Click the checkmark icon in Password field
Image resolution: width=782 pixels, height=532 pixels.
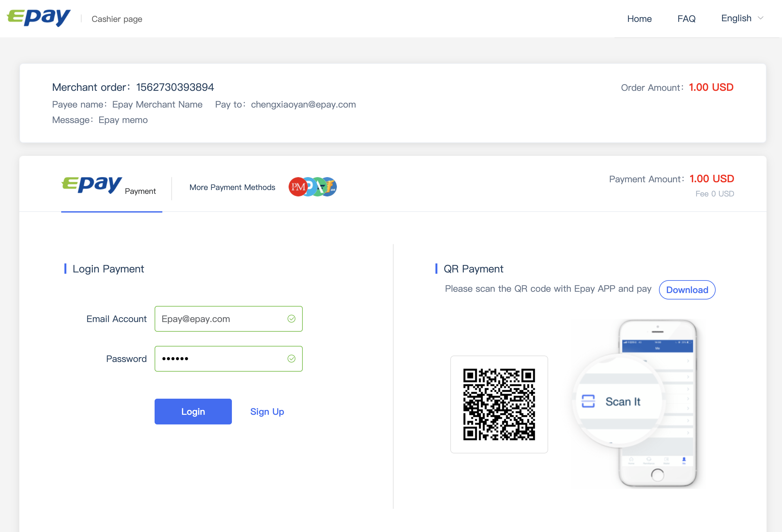pyautogui.click(x=291, y=359)
